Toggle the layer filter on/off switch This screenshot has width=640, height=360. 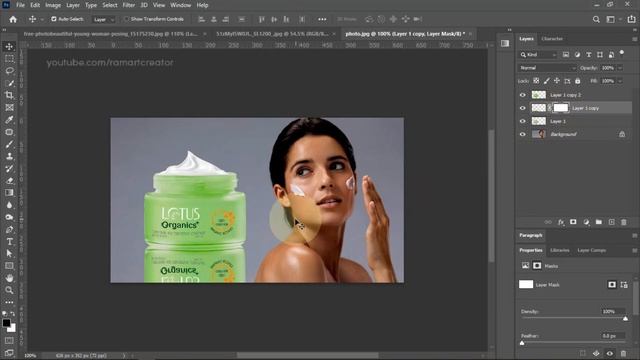(622, 53)
